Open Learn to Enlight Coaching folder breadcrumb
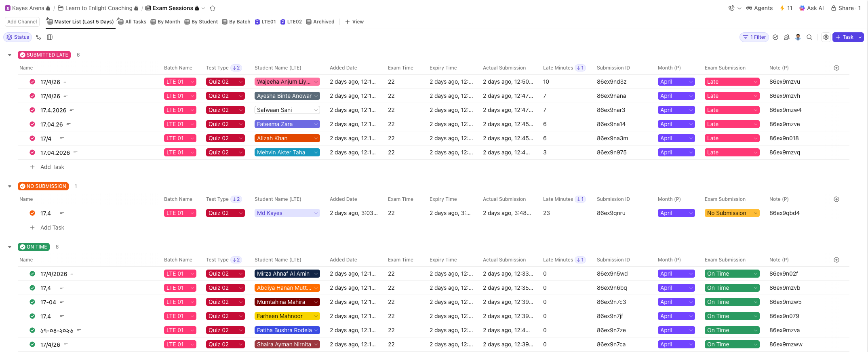Image resolution: width=868 pixels, height=352 pixels. [x=98, y=8]
